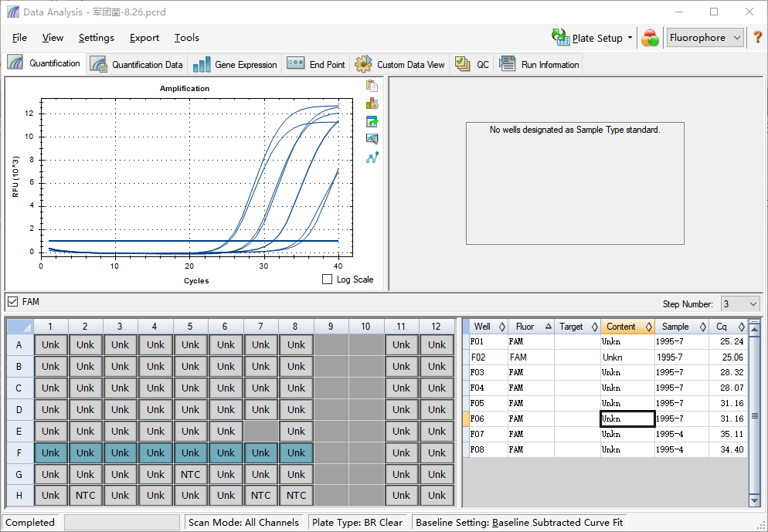Switch to the Run Information tab
This screenshot has height=532, width=768.
coord(539,65)
